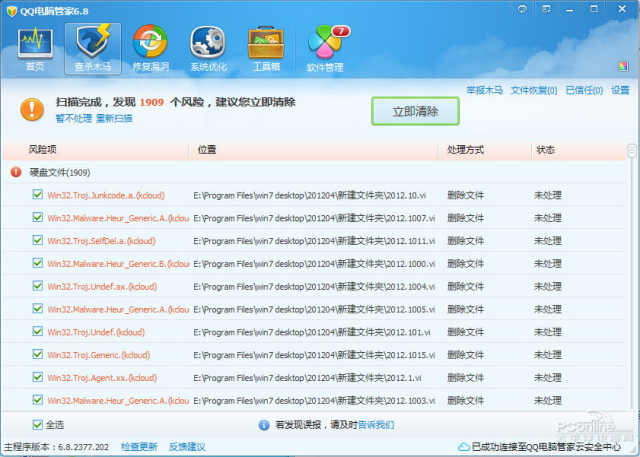Viewport: 640px width, 457px height.
Task: Open the 首页 home icon
Action: point(35,47)
